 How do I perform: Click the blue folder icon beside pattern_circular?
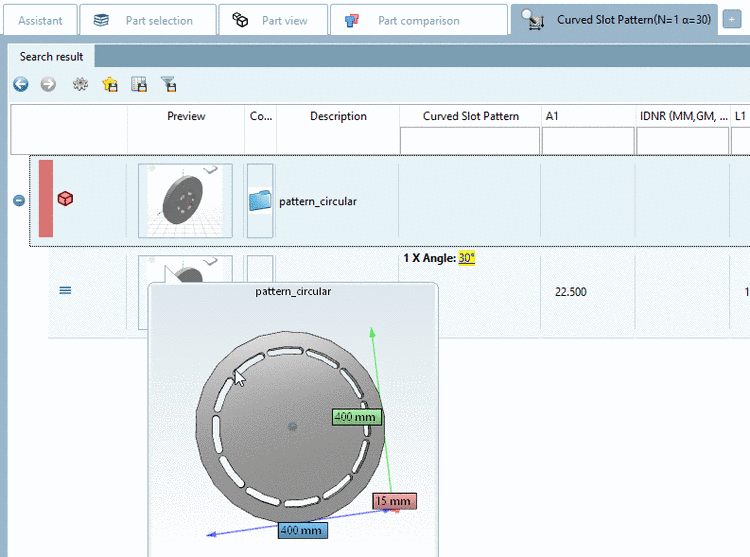(x=260, y=201)
